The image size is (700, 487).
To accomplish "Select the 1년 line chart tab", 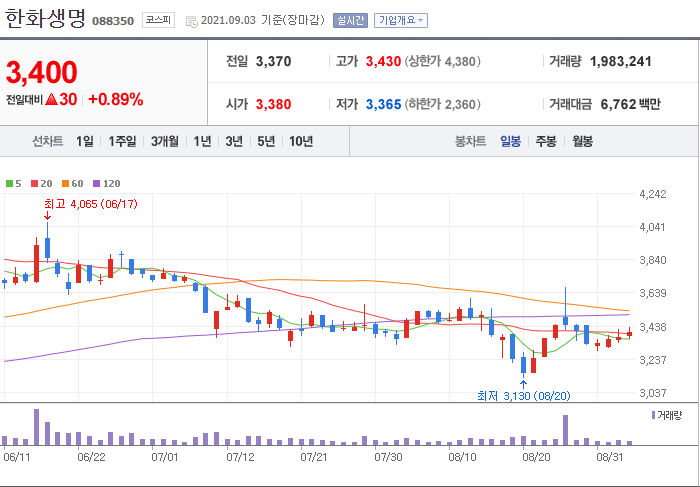I will [x=202, y=142].
